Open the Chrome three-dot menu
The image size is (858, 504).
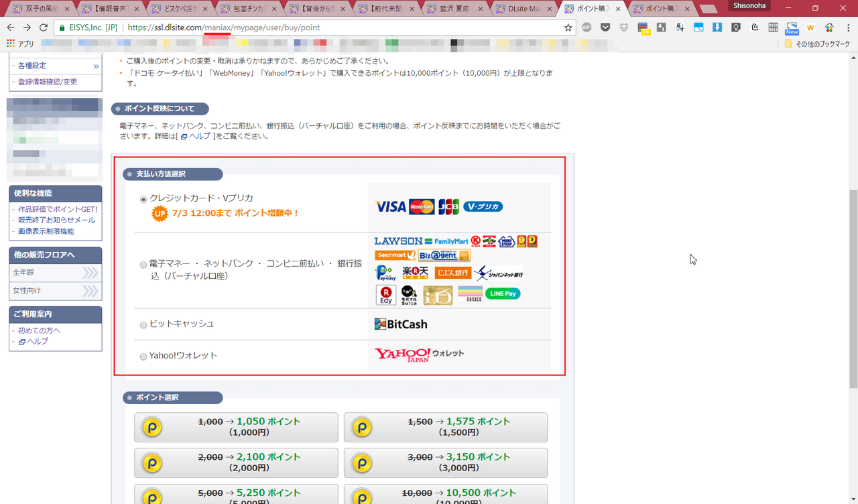[848, 27]
